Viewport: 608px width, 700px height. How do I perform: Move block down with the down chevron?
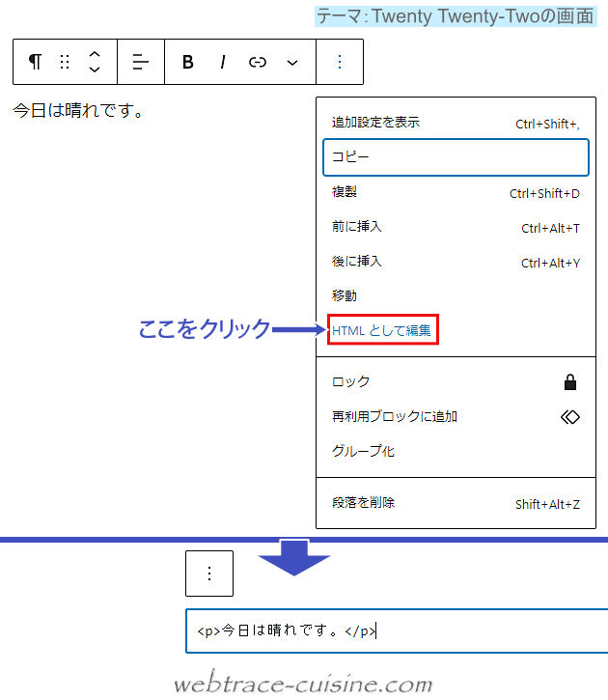coord(95,69)
